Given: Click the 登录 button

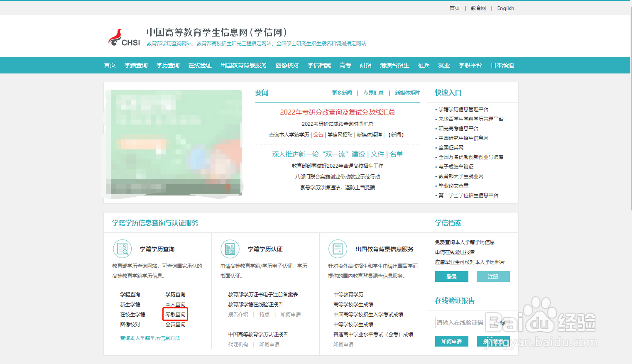Looking at the screenshot, I should (452, 276).
